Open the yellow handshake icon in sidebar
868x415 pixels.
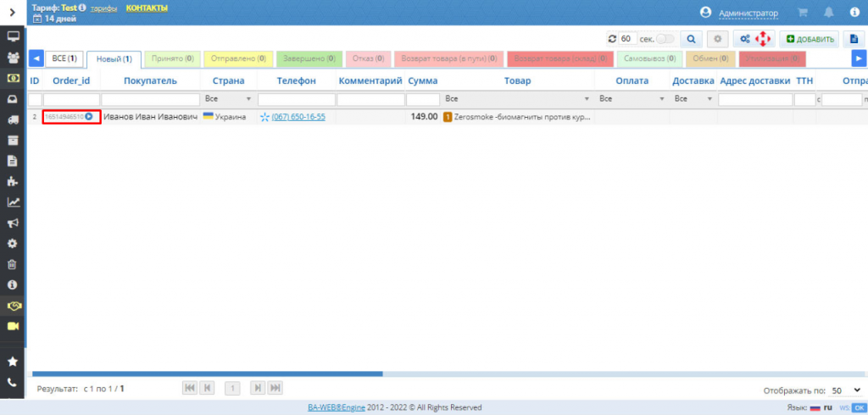(x=13, y=306)
